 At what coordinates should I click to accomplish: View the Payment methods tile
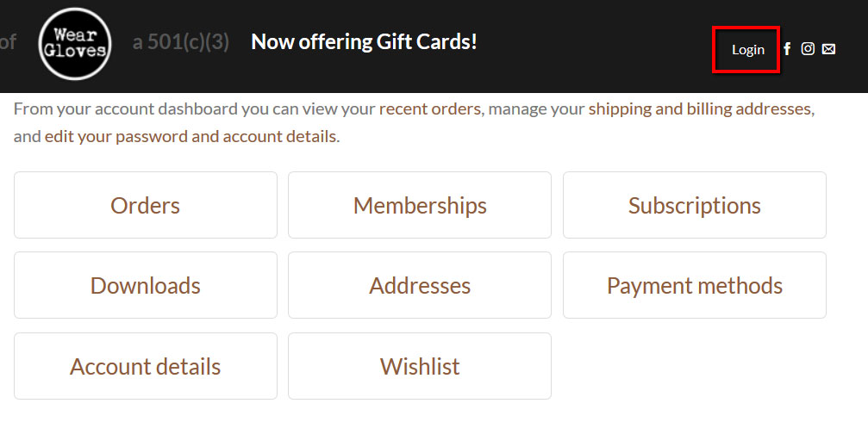[x=695, y=285]
